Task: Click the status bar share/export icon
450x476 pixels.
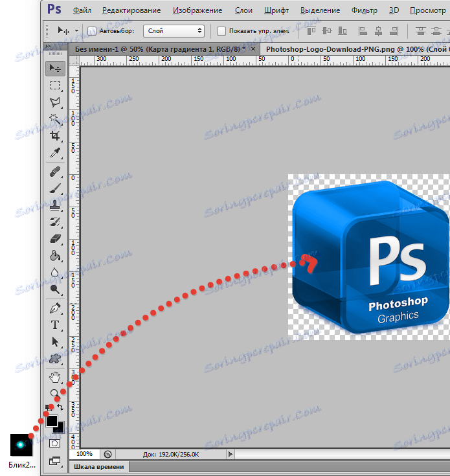Action: coord(107,454)
